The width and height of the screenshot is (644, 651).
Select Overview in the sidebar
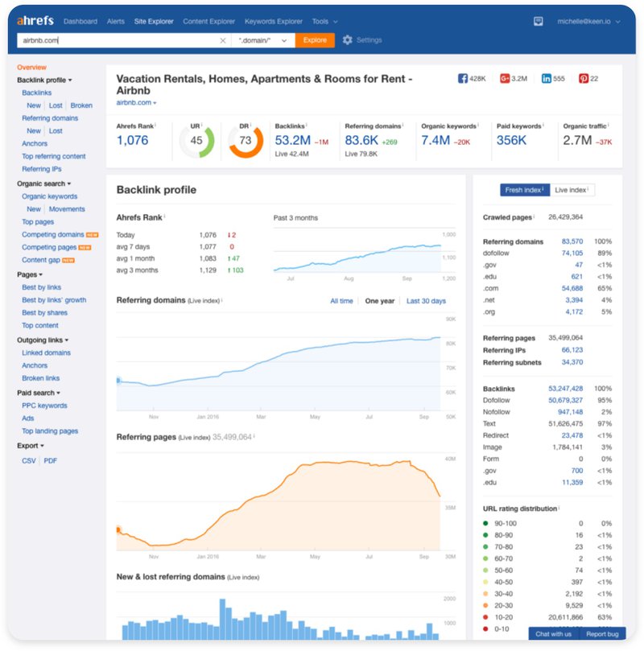pos(31,68)
